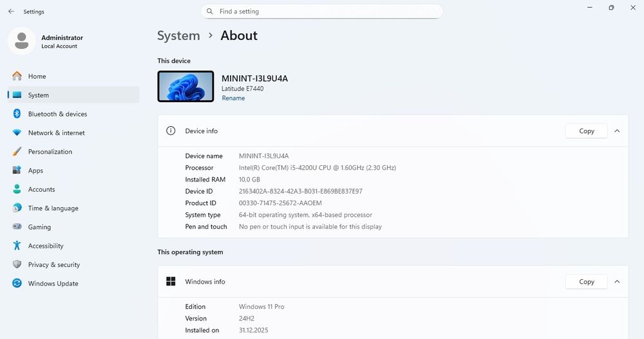Go to Privacy & security
This screenshot has width=644, height=339.
tap(73, 265)
